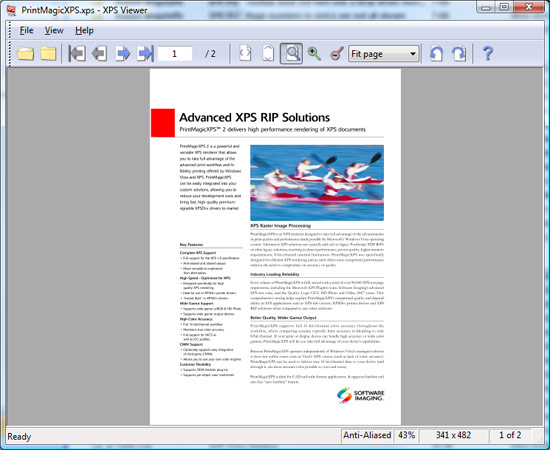
Task: Maximize the XPS Viewer window
Action: click(504, 7)
